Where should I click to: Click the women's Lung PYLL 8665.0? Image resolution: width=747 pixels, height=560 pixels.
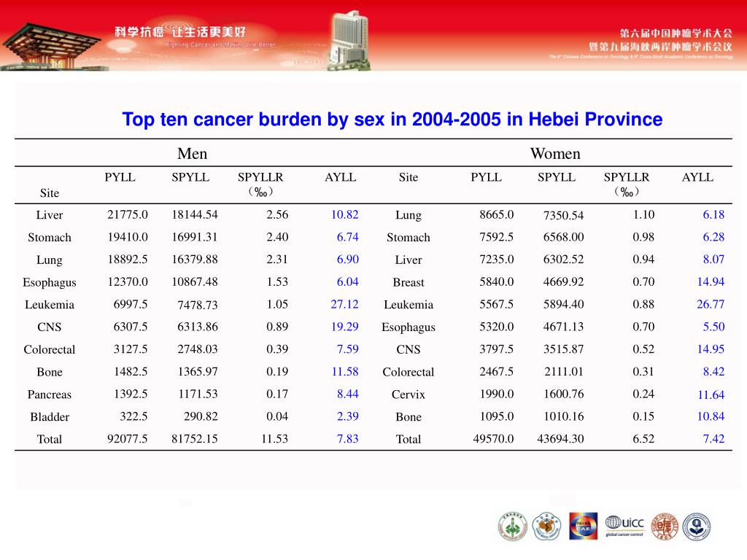coord(496,215)
